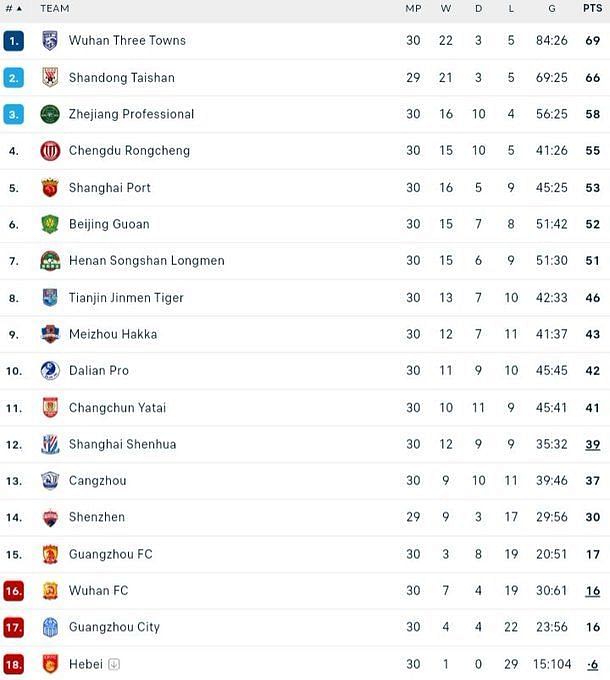Click the blue position 1 badge
The height and width of the screenshot is (680, 610).
(13, 41)
